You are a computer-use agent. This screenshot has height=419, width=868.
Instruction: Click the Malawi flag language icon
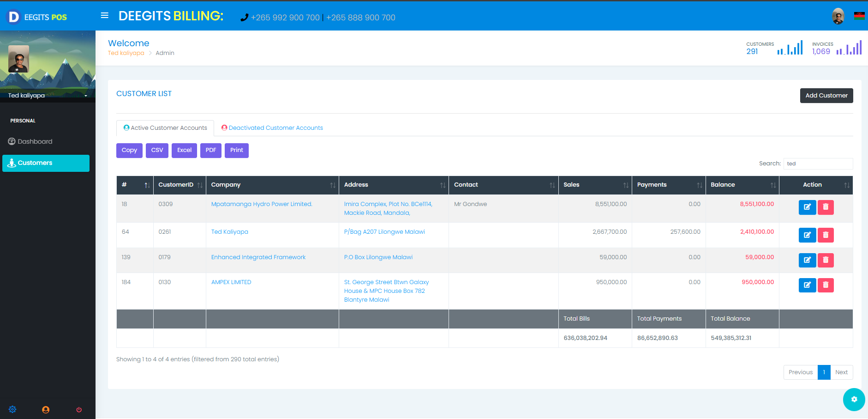pos(859,16)
